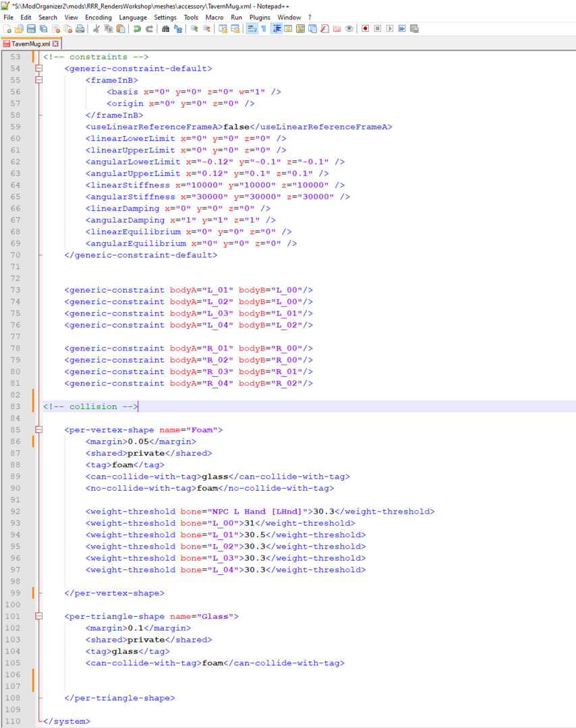Click line number 101 in the margin

(x=13, y=616)
